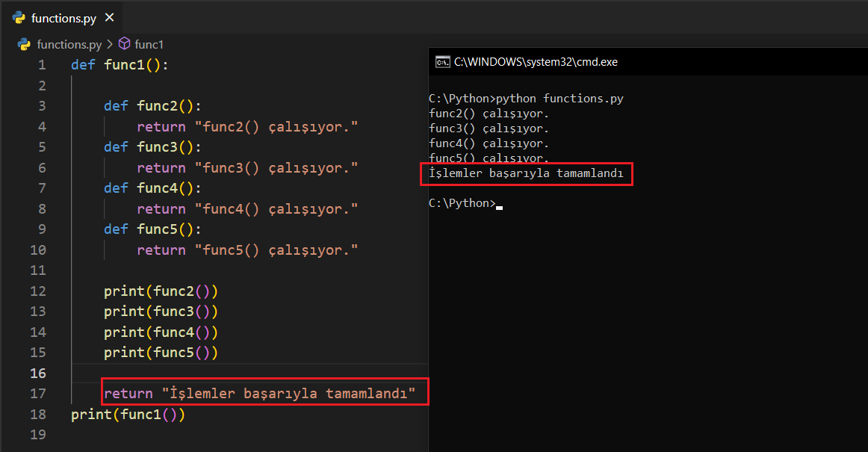Click the func1 symbol cube icon

pos(125,44)
